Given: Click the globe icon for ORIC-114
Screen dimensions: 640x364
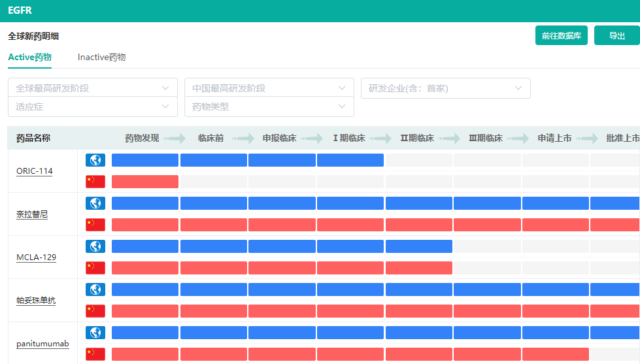Looking at the screenshot, I should [x=95, y=160].
